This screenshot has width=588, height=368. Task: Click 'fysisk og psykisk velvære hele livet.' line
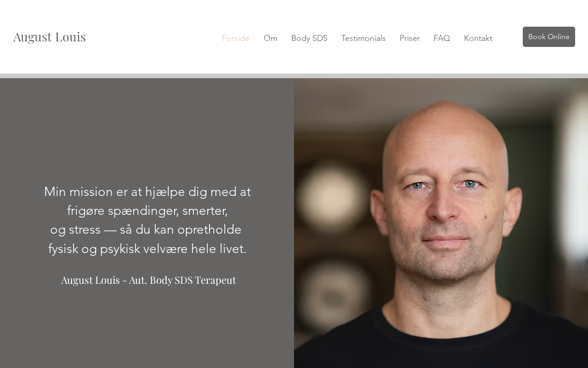[x=147, y=249]
